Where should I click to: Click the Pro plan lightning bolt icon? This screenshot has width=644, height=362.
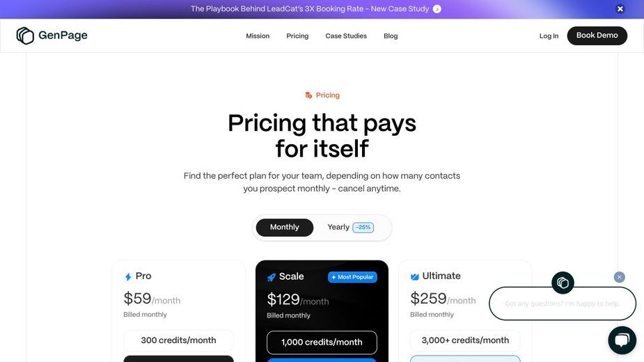tap(128, 276)
